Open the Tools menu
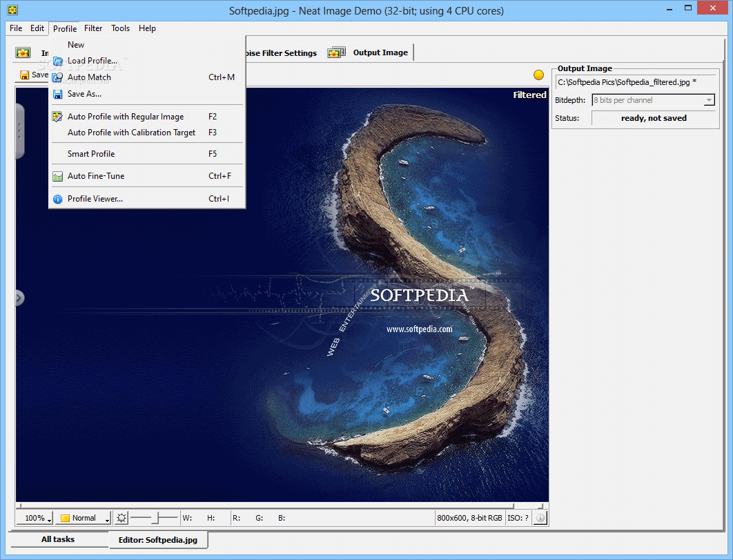 click(120, 28)
